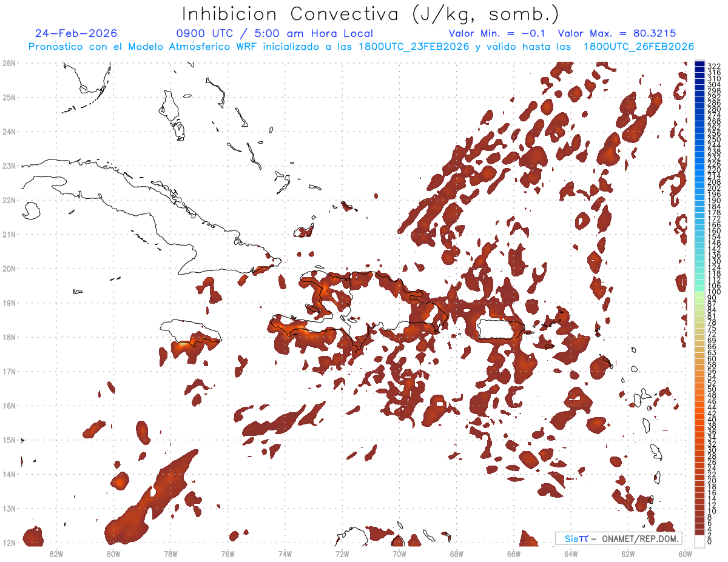The image size is (728, 562).
Task: Click the 23N latitude label
Action: coord(8,166)
